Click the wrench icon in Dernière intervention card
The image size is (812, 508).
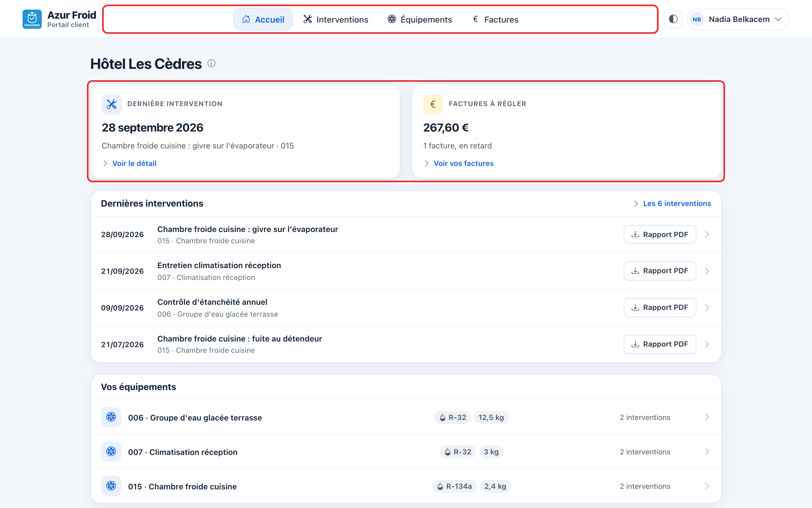(111, 104)
